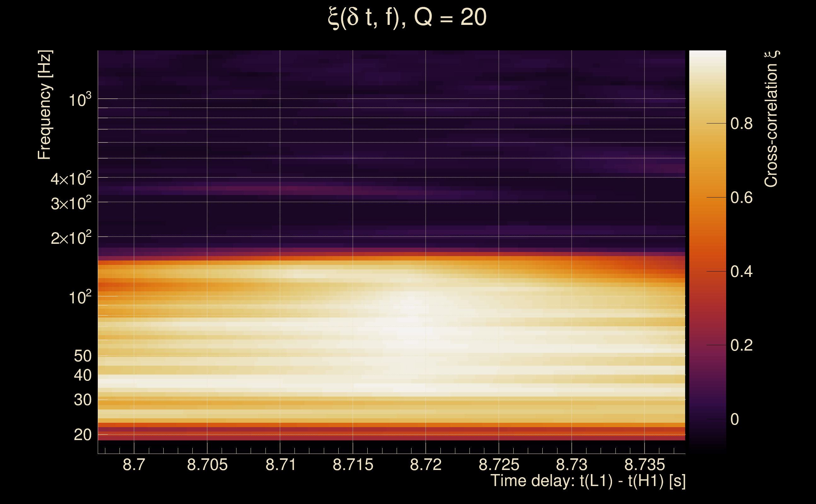Click the 8.73 x-axis tick label
Viewport: 816px width, 504px height.
click(x=571, y=465)
